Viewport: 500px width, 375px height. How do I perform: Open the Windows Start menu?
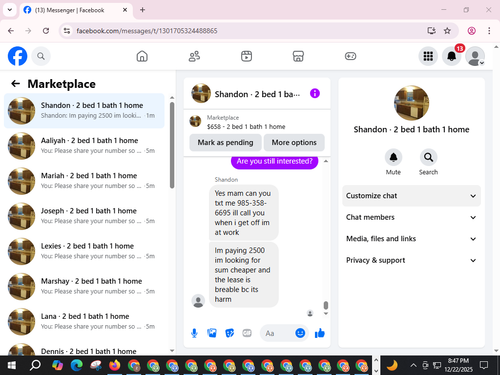coord(11,366)
